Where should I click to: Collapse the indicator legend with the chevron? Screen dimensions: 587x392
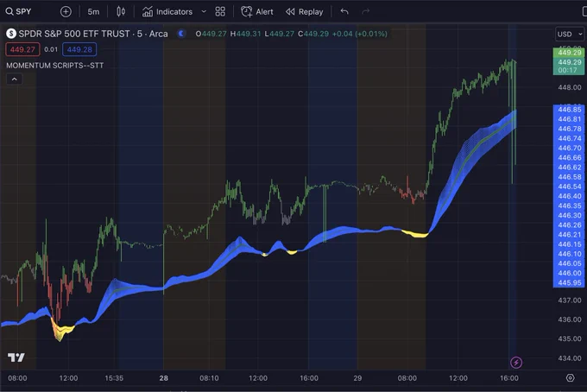(14, 79)
